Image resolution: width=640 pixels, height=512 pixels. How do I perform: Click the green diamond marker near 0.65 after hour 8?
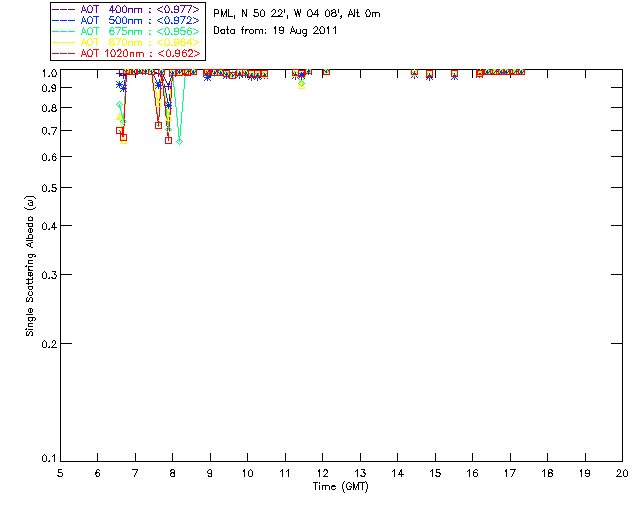tap(179, 142)
